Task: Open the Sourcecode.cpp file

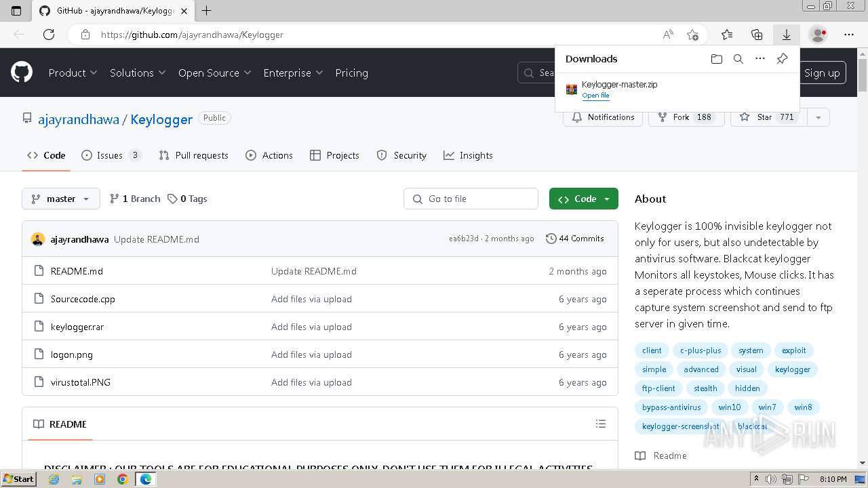Action: 83,299
